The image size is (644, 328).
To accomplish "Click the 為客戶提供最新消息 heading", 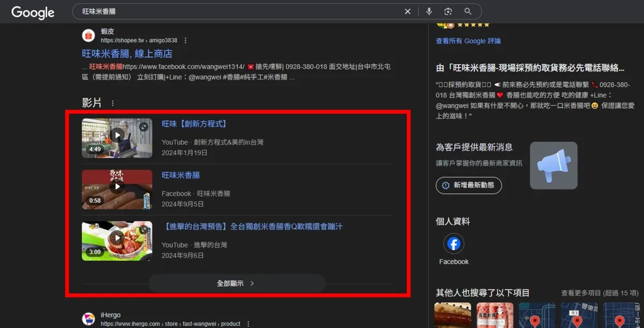I will tap(474, 147).
